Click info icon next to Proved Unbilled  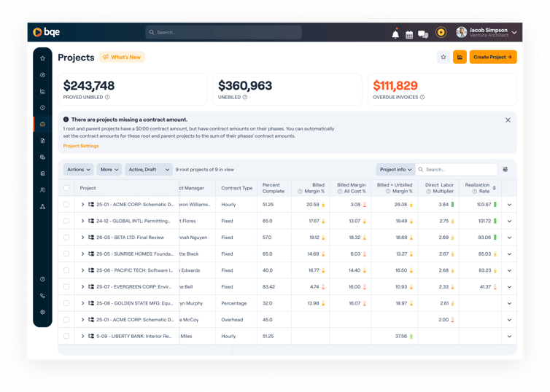point(107,98)
